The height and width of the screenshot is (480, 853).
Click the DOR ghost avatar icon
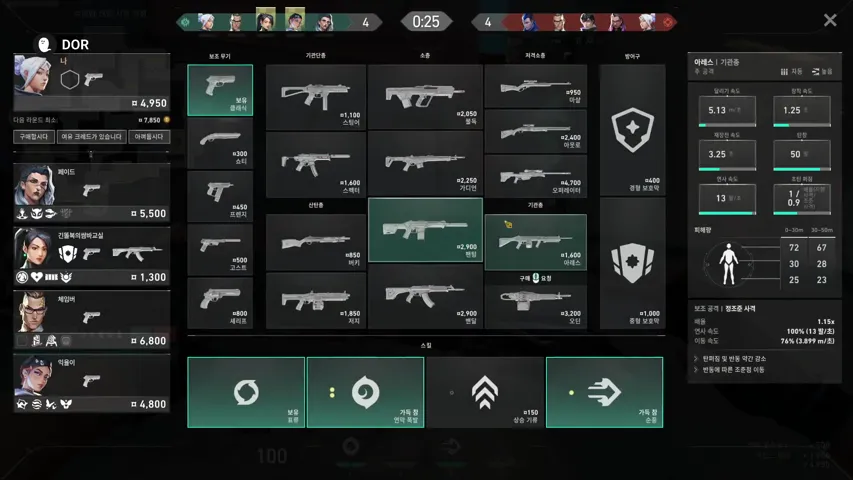coord(44,45)
